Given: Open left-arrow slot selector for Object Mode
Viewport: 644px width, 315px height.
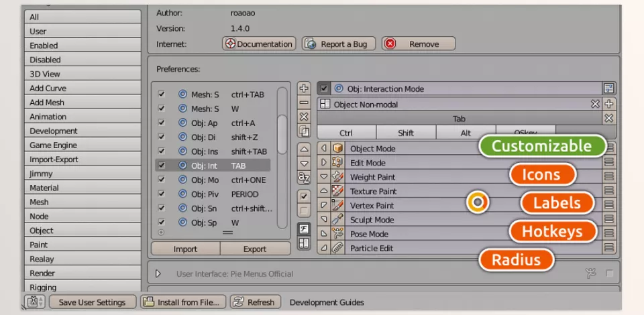Looking at the screenshot, I should [x=324, y=149].
